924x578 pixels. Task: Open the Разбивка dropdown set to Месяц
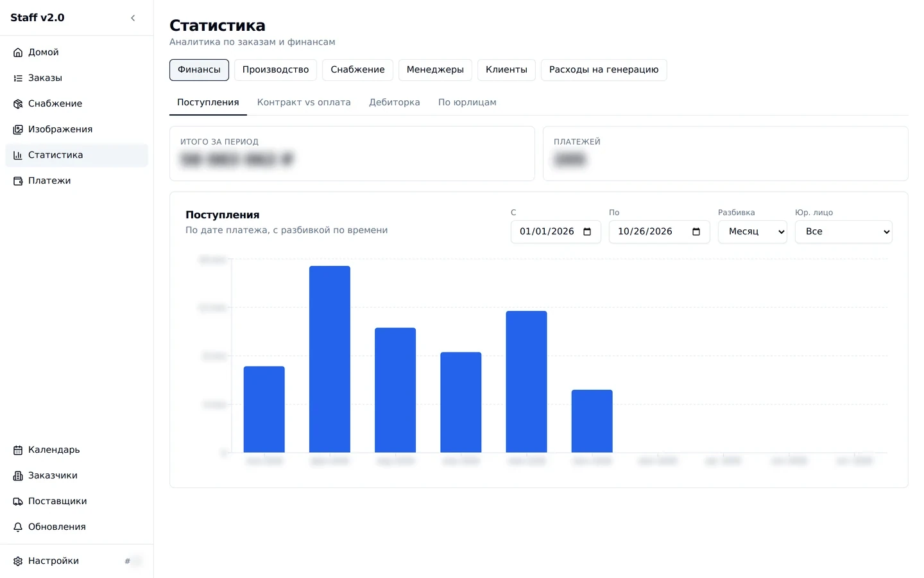(x=753, y=232)
